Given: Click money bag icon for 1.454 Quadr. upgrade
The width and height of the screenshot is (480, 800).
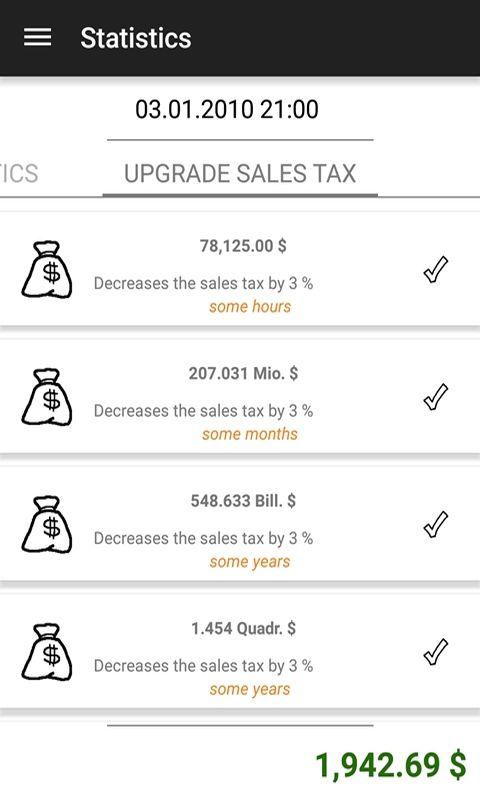Looking at the screenshot, I should coord(47,652).
